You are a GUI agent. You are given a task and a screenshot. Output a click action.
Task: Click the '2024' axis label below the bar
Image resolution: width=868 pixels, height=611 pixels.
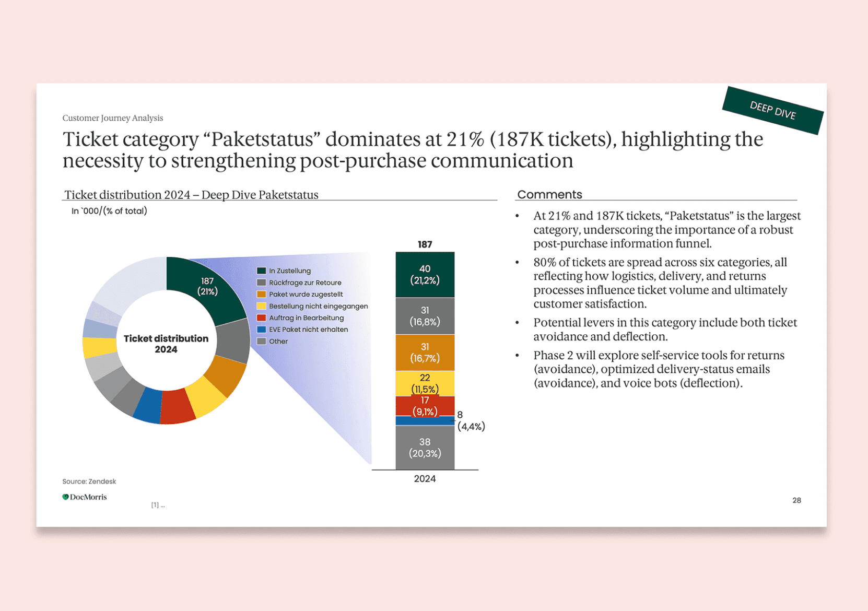click(425, 479)
